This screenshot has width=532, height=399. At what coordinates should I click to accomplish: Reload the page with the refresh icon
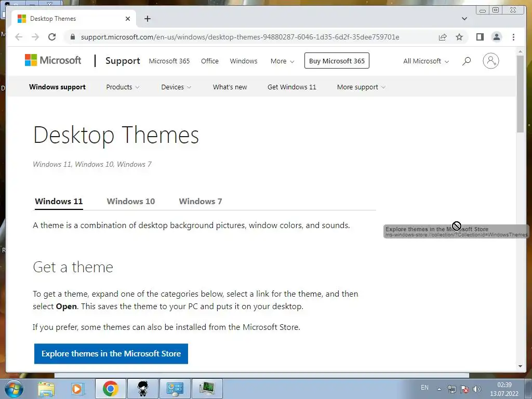click(52, 37)
